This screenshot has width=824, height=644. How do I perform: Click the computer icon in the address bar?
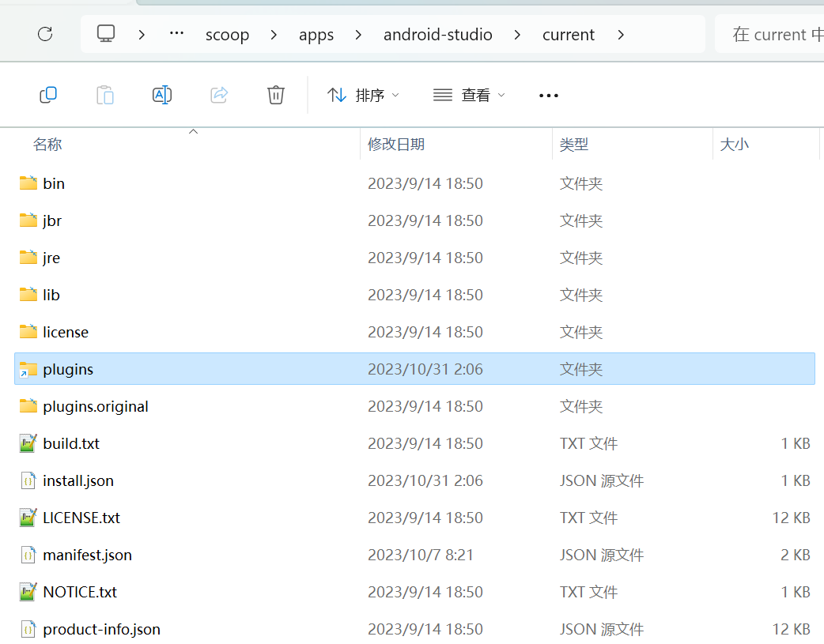pos(106,34)
